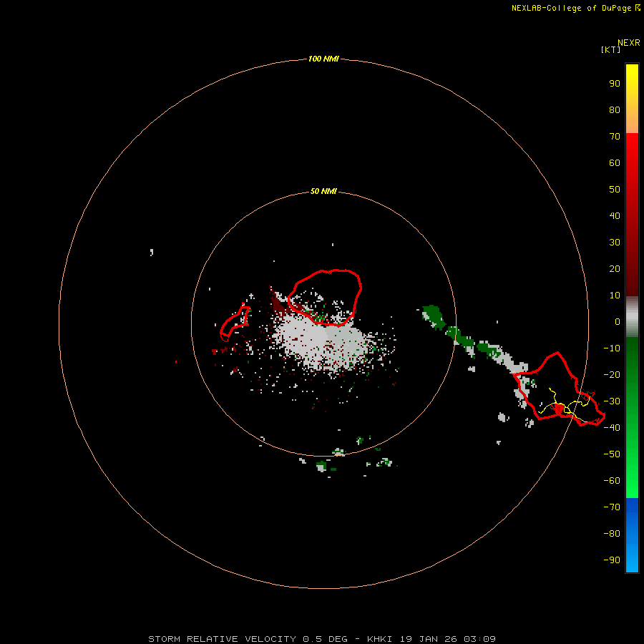The image size is (644, 644).
Task: Click the NEXLAB-College of DuPage watermark text
Action: click(576, 8)
